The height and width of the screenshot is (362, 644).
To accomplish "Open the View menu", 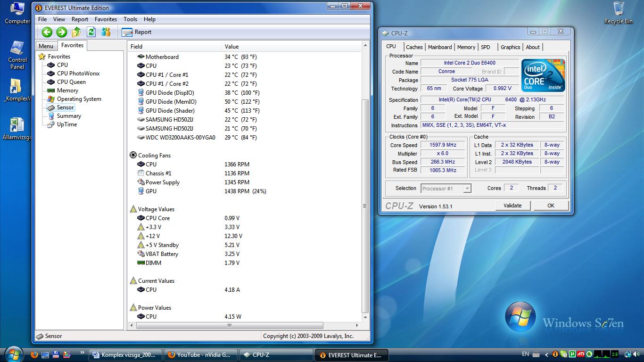I will click(59, 19).
